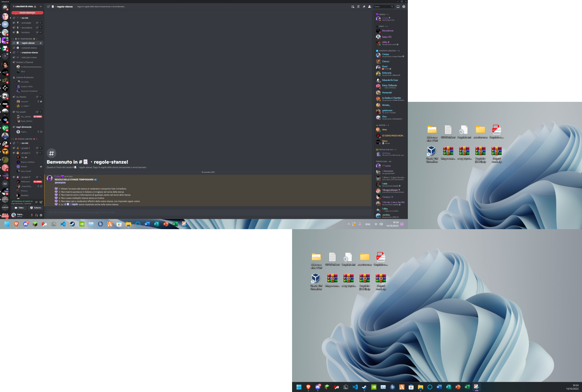Open Discord home direct messages icon
The image size is (582, 392).
pos(5,7)
